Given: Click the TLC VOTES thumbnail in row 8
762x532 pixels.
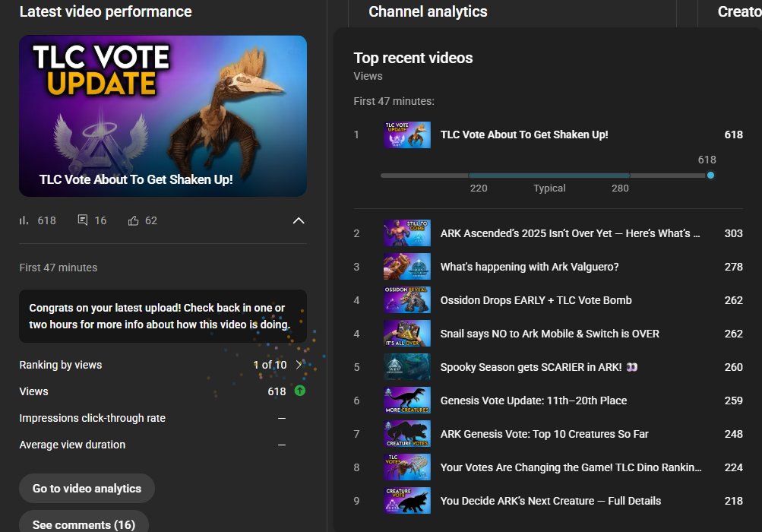Looking at the screenshot, I should 407,467.
